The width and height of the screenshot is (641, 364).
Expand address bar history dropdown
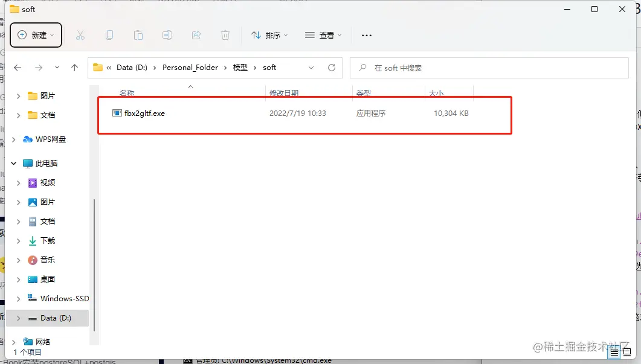(311, 68)
